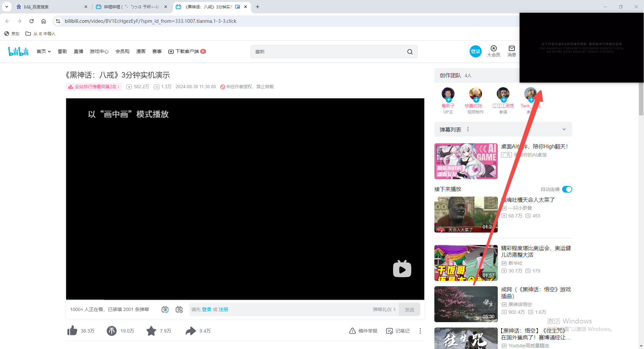Click 下载客户端
This screenshot has width=644, height=349.
(187, 51)
